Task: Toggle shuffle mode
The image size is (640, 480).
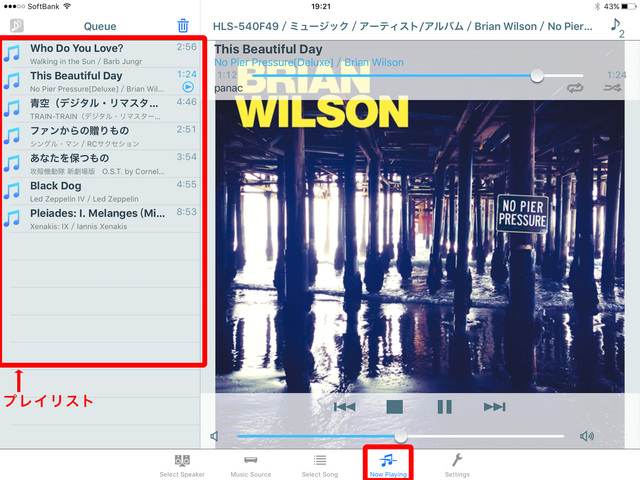Action: [612, 88]
